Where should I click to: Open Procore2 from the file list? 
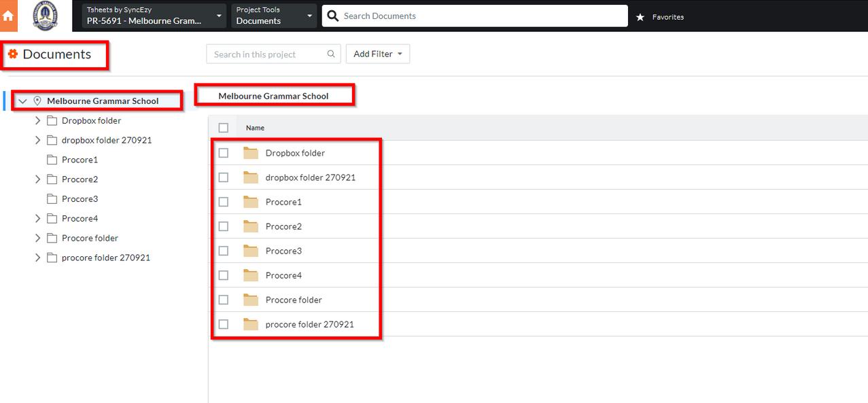coord(283,226)
